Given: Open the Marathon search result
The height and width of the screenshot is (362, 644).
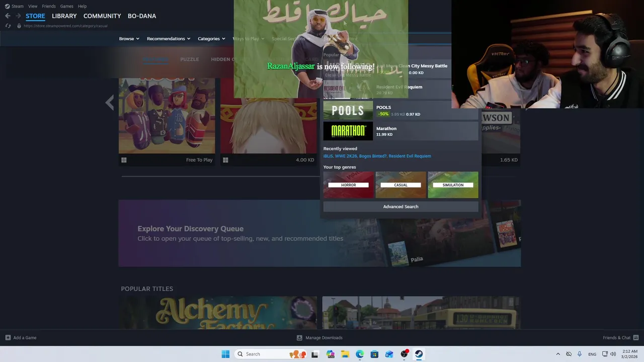Looking at the screenshot, I should [400, 131].
